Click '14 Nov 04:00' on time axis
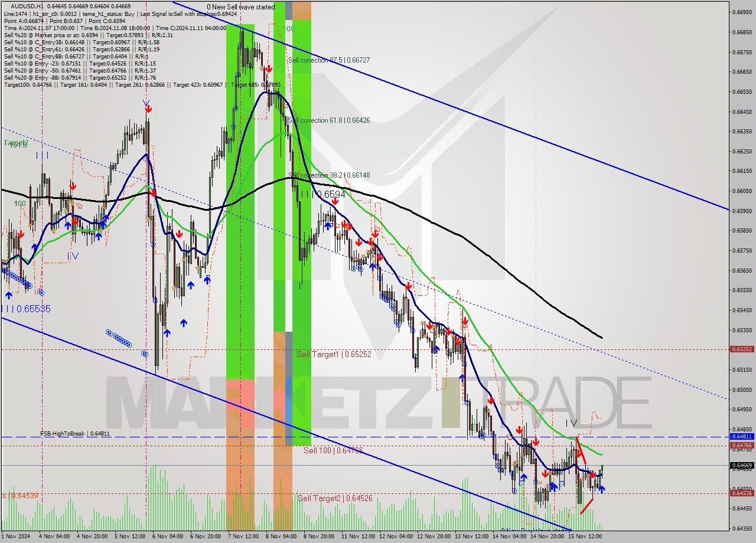Image resolution: width=756 pixels, height=543 pixels. 509,537
